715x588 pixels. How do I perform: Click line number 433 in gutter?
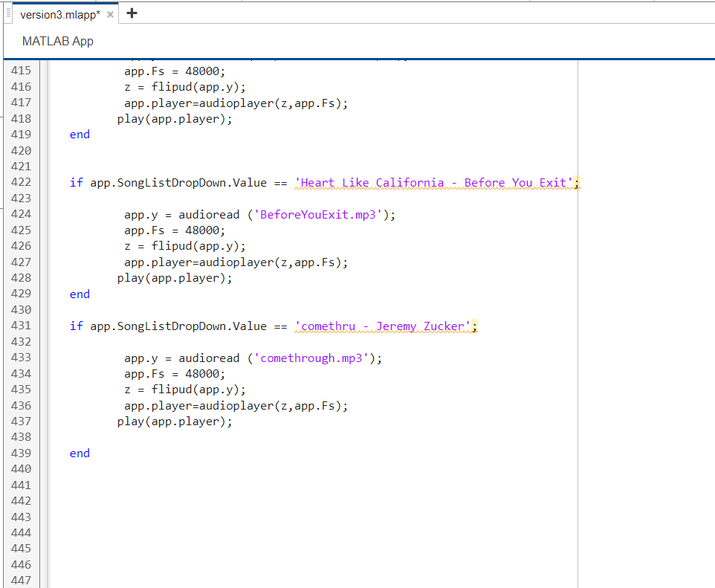click(21, 358)
